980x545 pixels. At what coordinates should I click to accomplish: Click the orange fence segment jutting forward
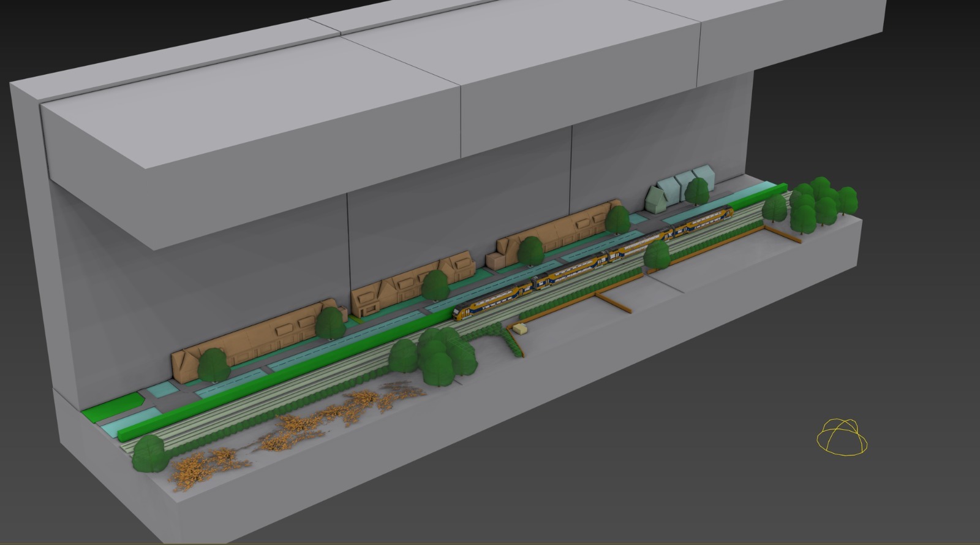612,303
